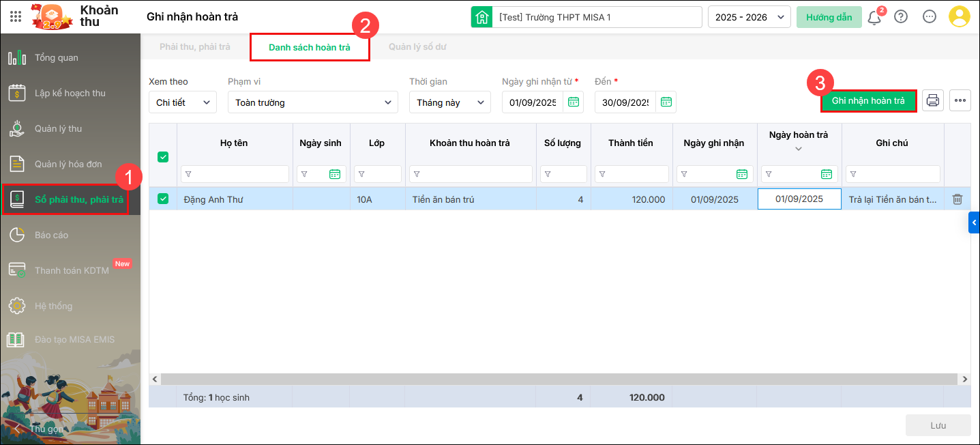980x445 pixels.
Task: Click filter icon in Lớp column
Action: tap(361, 174)
